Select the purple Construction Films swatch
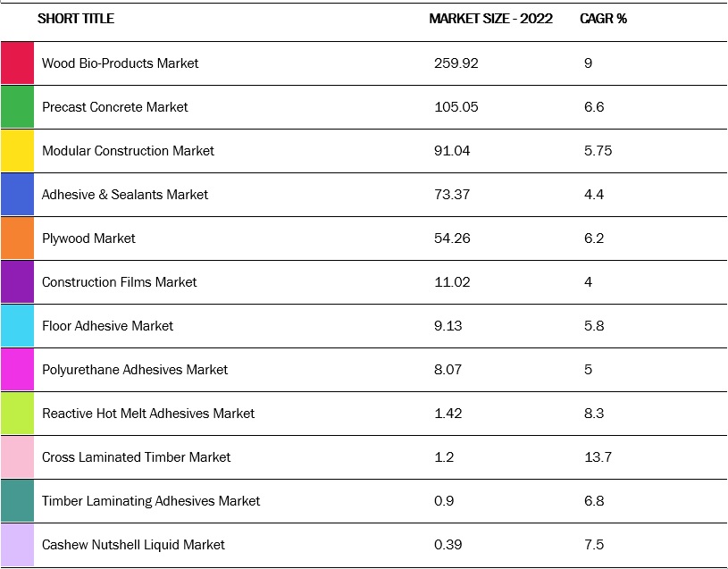 coord(17,282)
